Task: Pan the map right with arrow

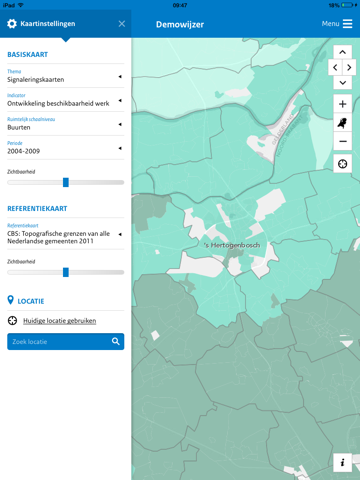Action: (x=349, y=68)
